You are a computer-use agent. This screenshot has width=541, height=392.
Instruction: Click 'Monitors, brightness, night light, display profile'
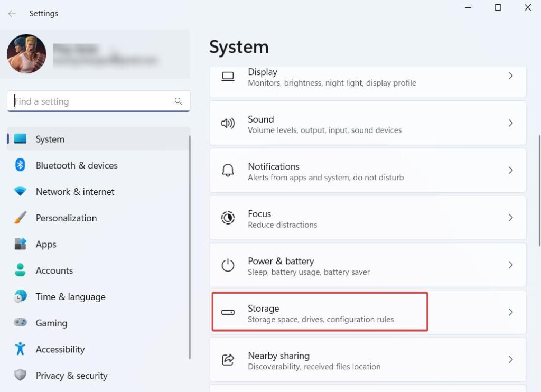click(332, 83)
